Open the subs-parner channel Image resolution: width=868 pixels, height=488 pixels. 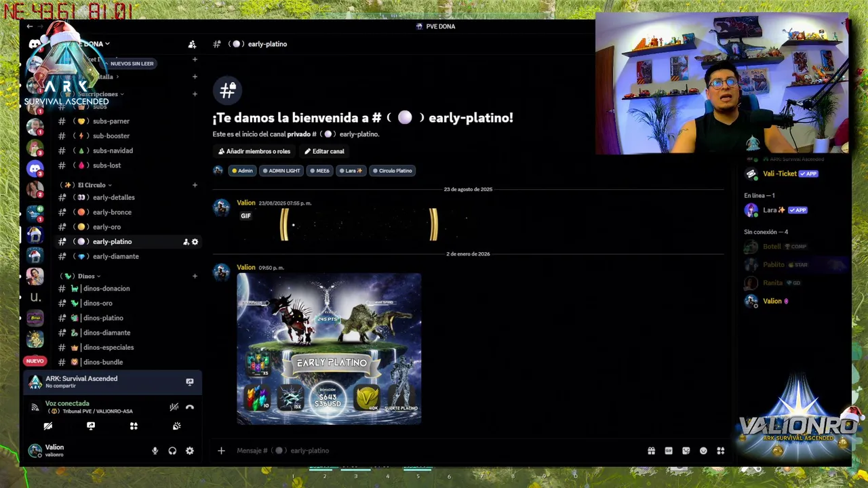[127, 121]
